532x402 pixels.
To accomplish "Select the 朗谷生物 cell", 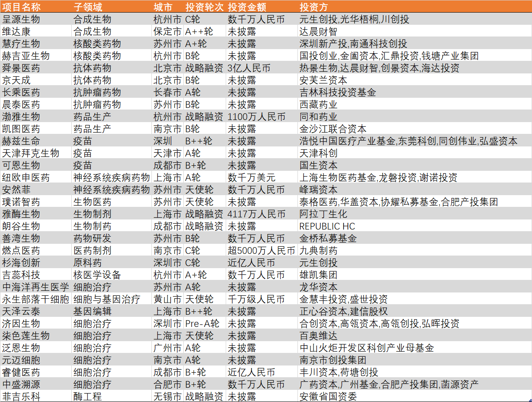I will click(x=21, y=226).
